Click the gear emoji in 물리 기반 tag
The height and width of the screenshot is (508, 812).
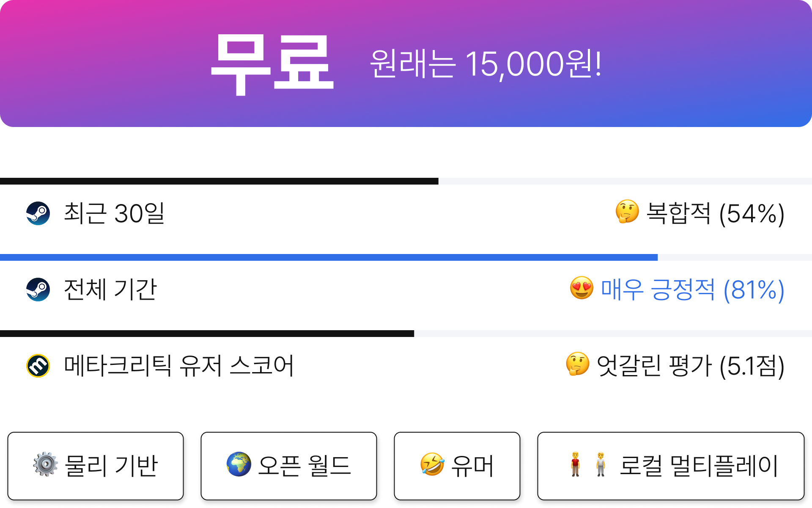46,464
